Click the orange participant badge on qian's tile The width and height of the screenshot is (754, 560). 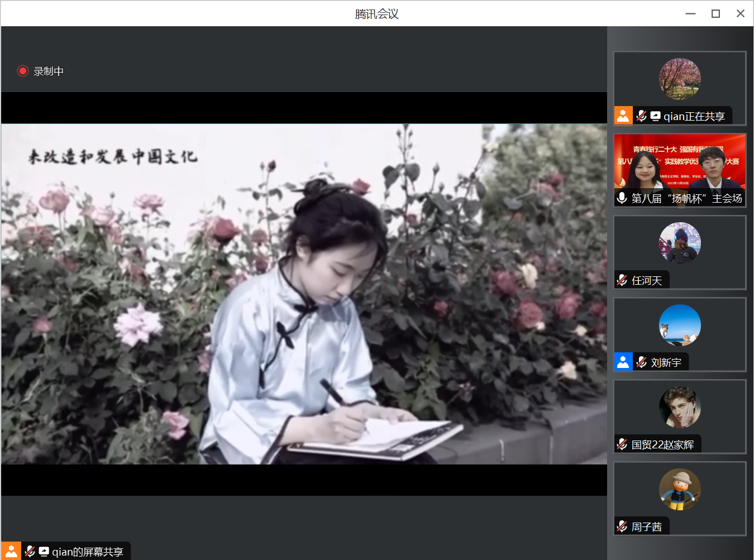(x=623, y=116)
